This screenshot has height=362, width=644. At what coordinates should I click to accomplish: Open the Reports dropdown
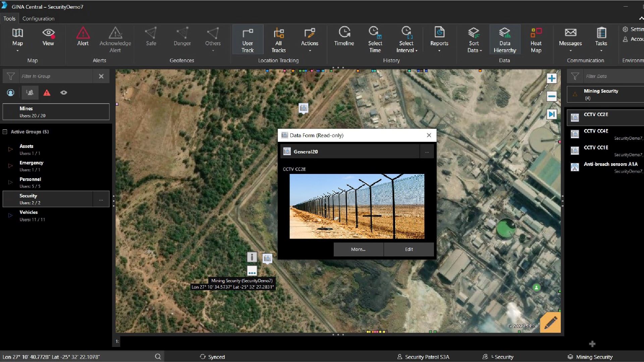[x=439, y=40]
